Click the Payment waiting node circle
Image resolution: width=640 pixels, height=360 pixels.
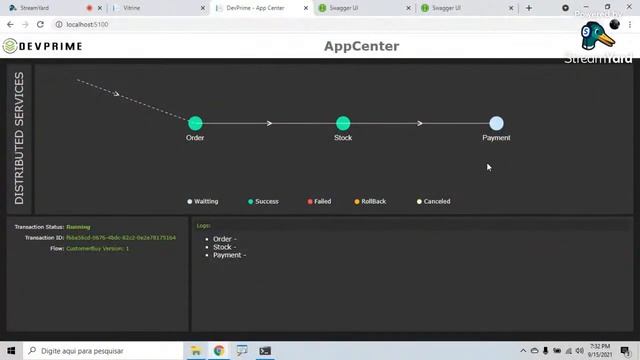(x=496, y=123)
